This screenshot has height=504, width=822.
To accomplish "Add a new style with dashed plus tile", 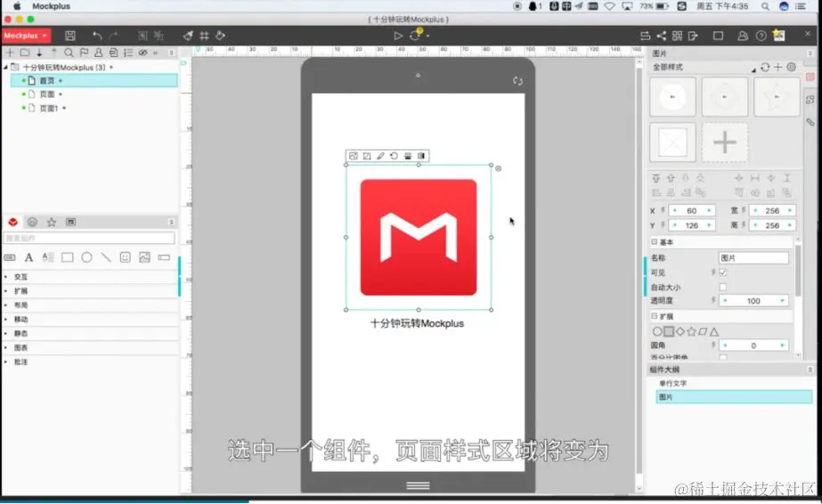I will click(725, 142).
